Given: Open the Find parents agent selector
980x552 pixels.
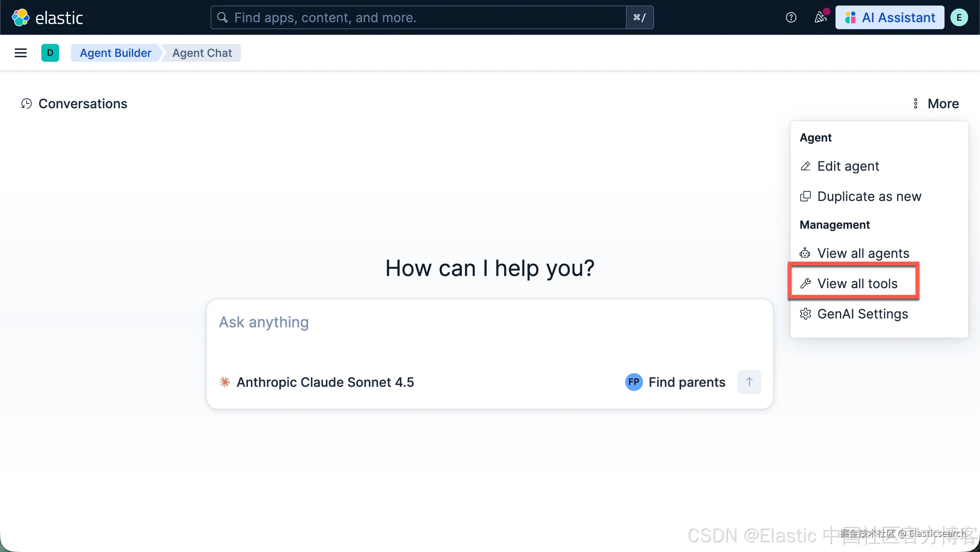Looking at the screenshot, I should 687,382.
